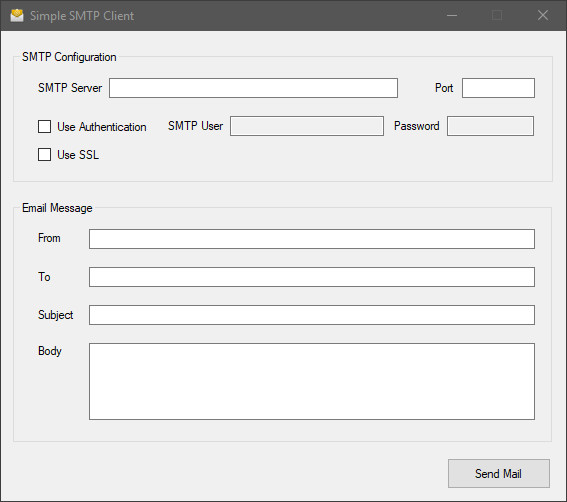Click into the Port input box
Screen dimensions: 567x502
click(498, 88)
